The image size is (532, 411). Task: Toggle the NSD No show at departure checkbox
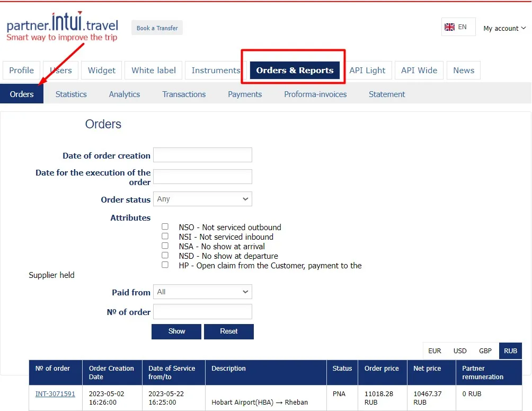[x=165, y=255]
